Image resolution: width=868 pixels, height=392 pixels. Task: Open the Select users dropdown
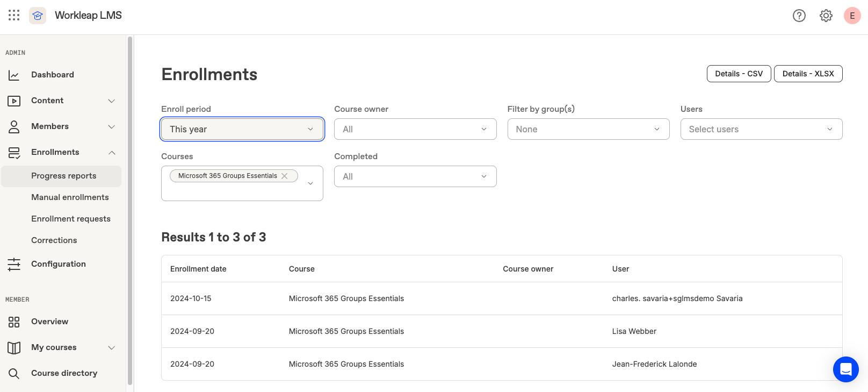coord(761,129)
